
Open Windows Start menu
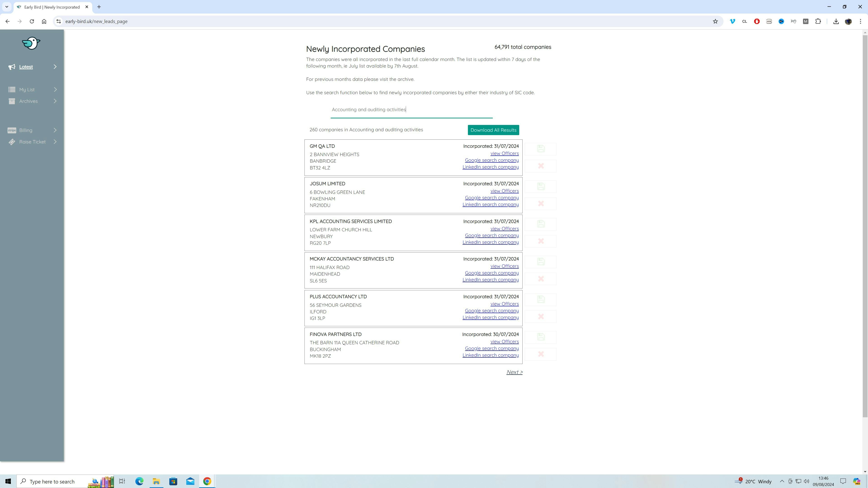[8, 481]
